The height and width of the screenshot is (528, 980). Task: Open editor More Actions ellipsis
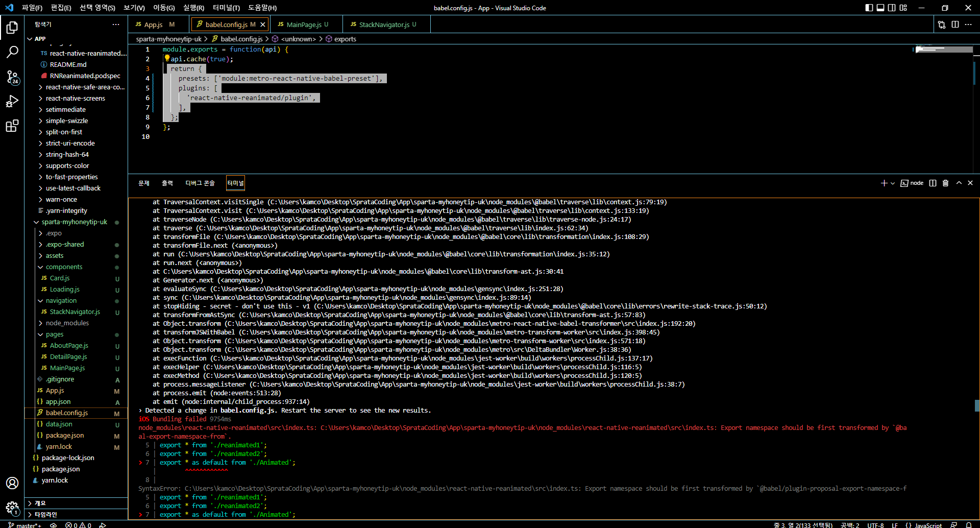point(968,25)
